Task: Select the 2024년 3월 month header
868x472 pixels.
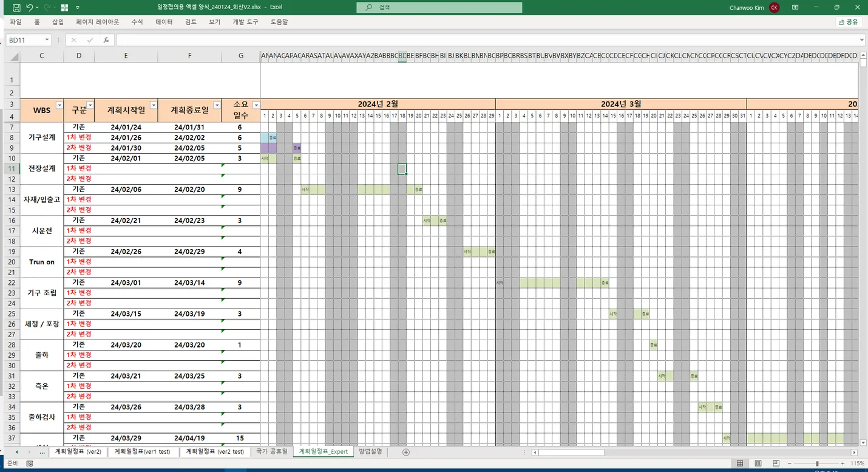Action: click(621, 104)
